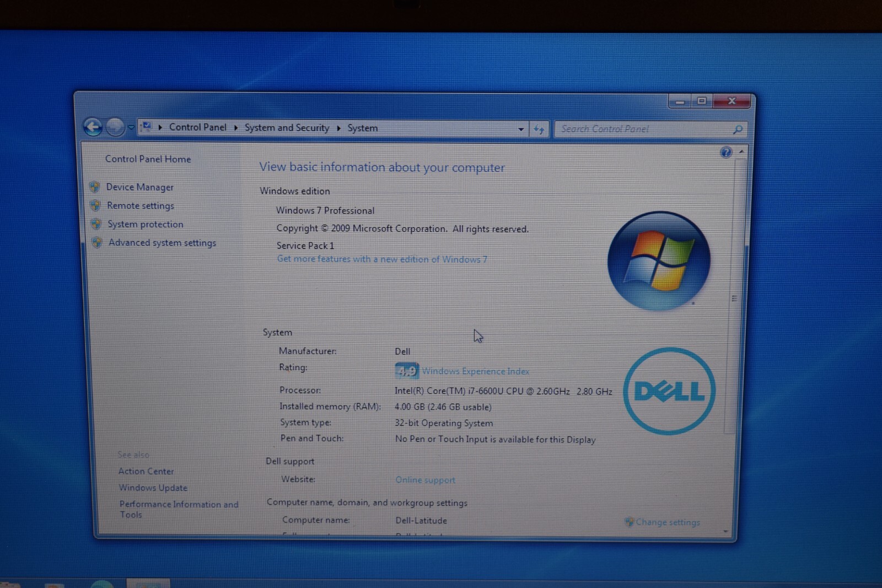The width and height of the screenshot is (882, 588).
Task: Open Help with the question mark icon
Action: (x=726, y=153)
